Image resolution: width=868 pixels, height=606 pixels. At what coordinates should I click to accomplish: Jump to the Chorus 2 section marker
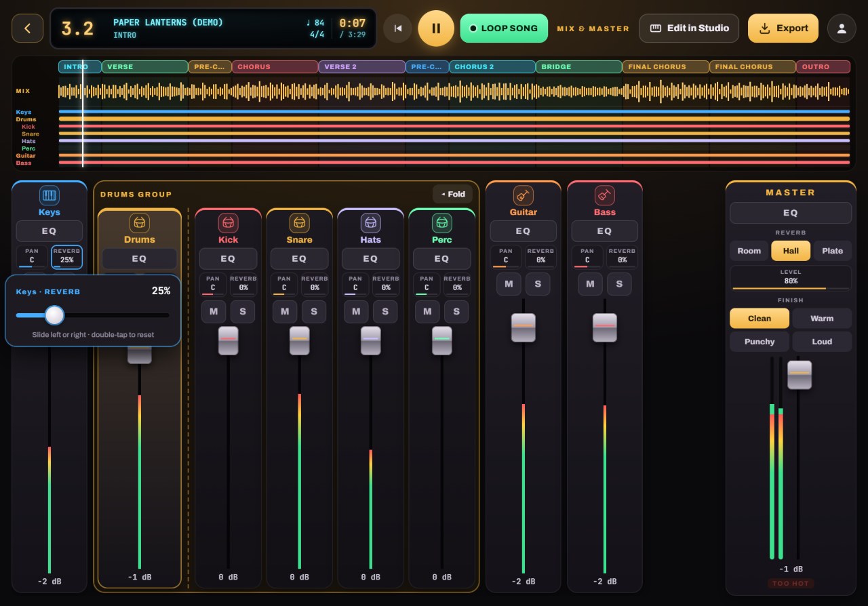pos(492,66)
